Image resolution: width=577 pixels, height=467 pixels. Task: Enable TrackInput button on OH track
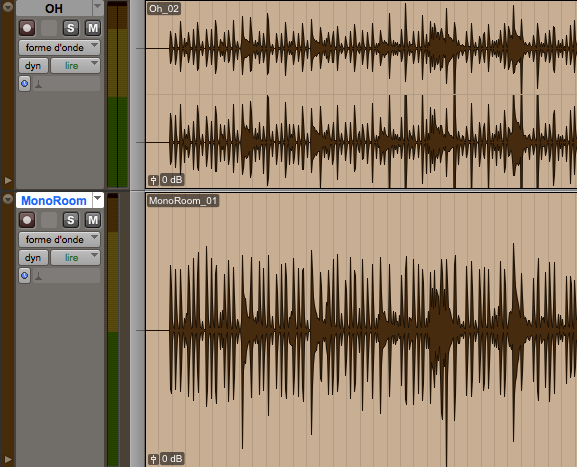(49, 28)
